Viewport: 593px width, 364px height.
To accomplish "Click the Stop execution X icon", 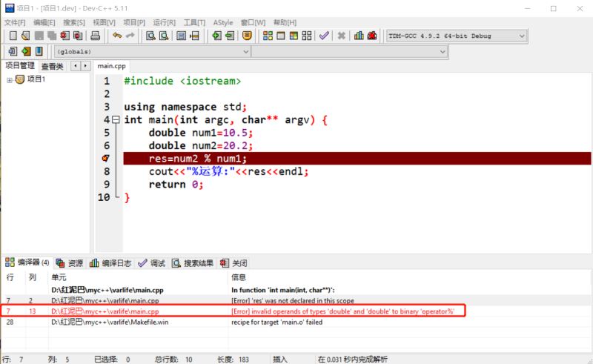I will (342, 36).
